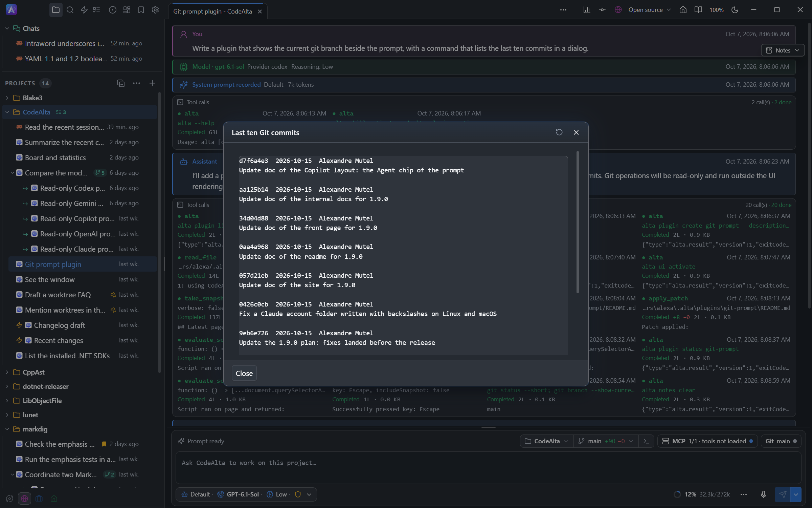
Task: Select the Git prompt plugin - CodeAlta tab
Action: [x=217, y=12]
